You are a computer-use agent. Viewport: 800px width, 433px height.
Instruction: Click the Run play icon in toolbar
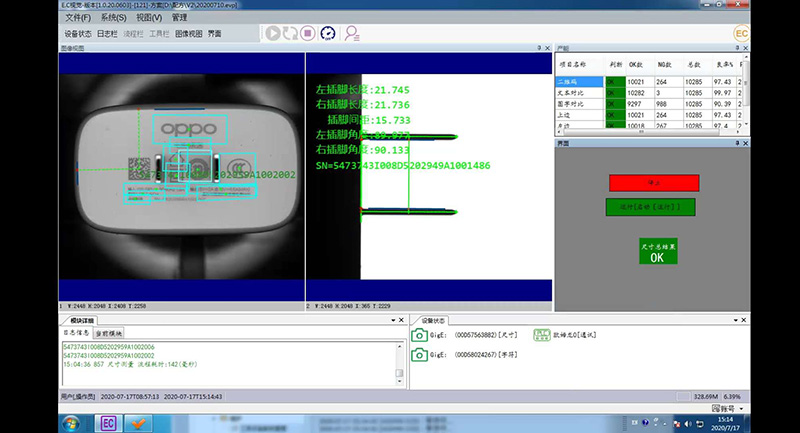click(273, 34)
